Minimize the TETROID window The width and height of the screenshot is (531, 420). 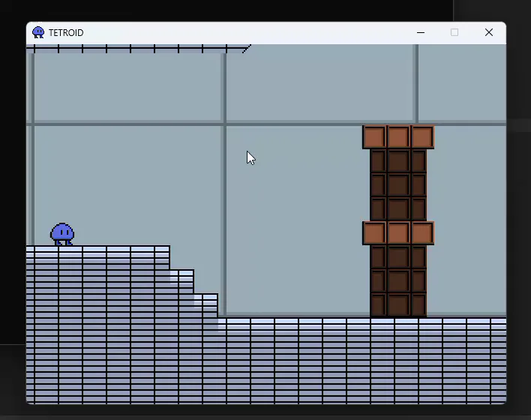(421, 32)
